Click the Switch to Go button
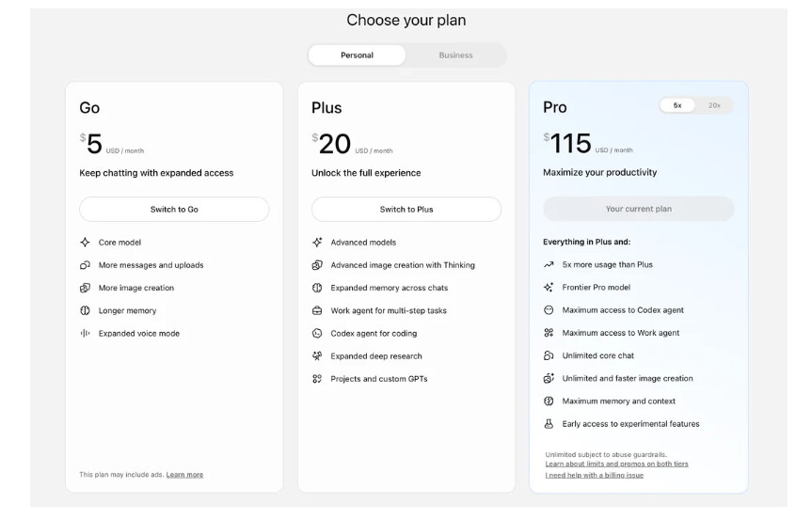This screenshot has width=812, height=519. tap(174, 210)
